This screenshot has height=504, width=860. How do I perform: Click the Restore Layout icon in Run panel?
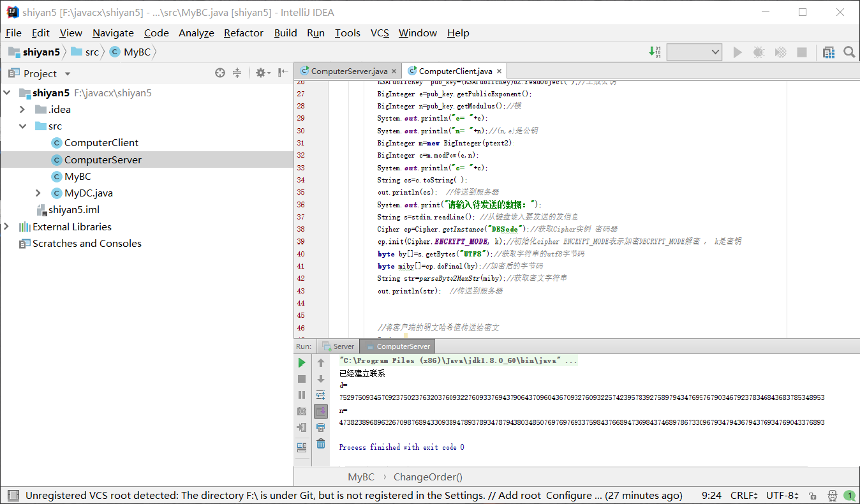pyautogui.click(x=302, y=447)
